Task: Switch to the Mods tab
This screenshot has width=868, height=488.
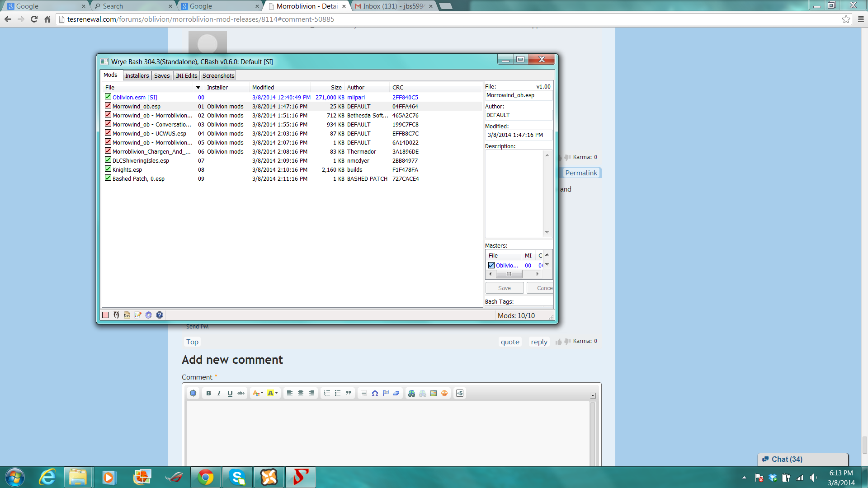Action: (110, 75)
